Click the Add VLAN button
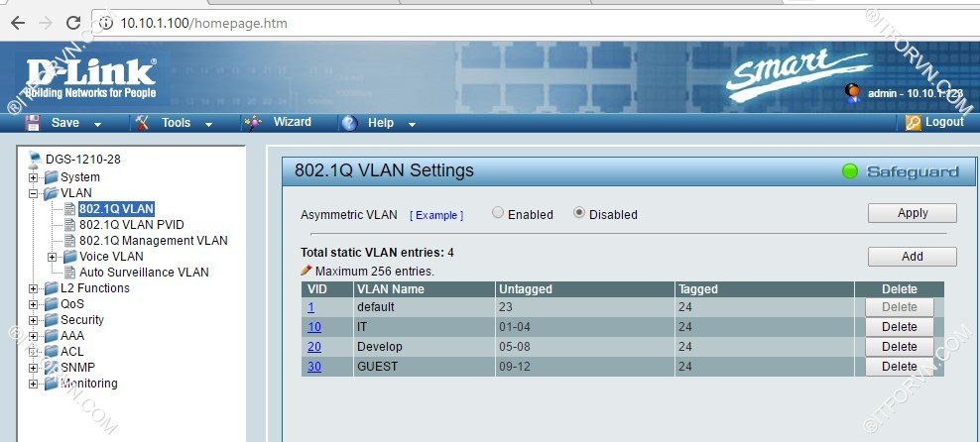The image size is (980, 442). (x=912, y=257)
